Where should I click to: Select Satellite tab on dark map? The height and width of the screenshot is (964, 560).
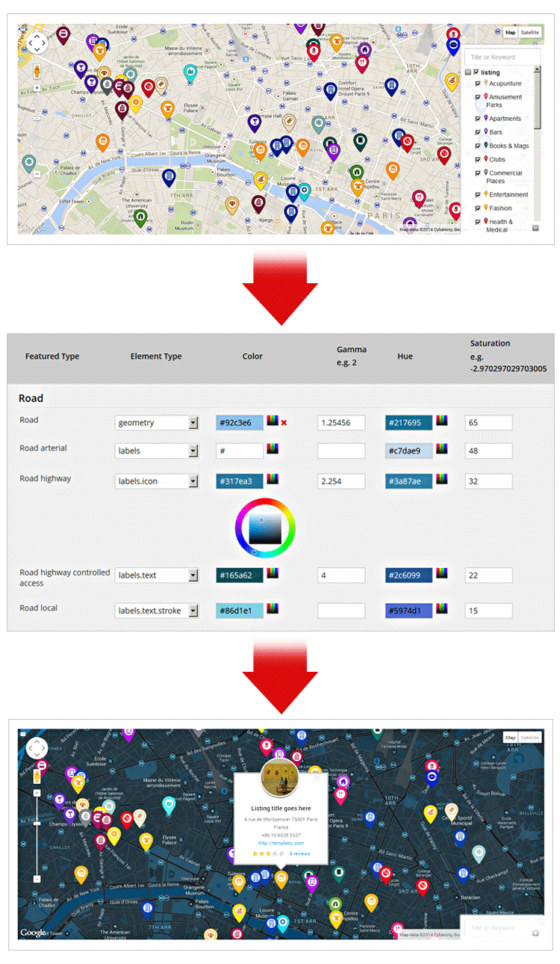point(530,738)
